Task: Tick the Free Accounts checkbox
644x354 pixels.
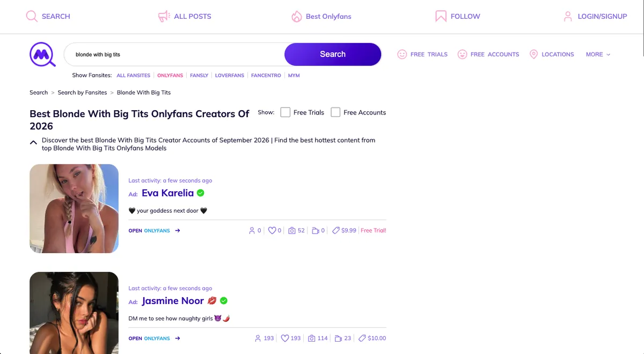Action: 335,112
